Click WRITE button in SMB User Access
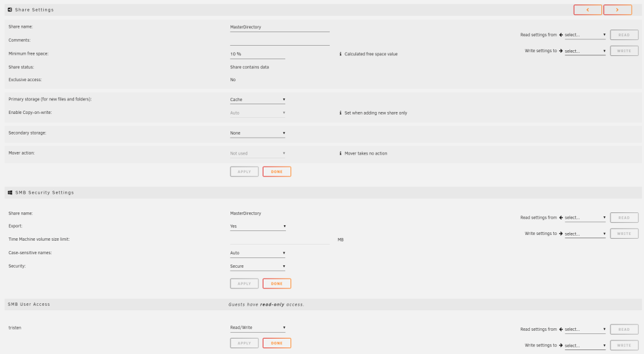Image resolution: width=644 pixels, height=354 pixels. click(x=624, y=346)
